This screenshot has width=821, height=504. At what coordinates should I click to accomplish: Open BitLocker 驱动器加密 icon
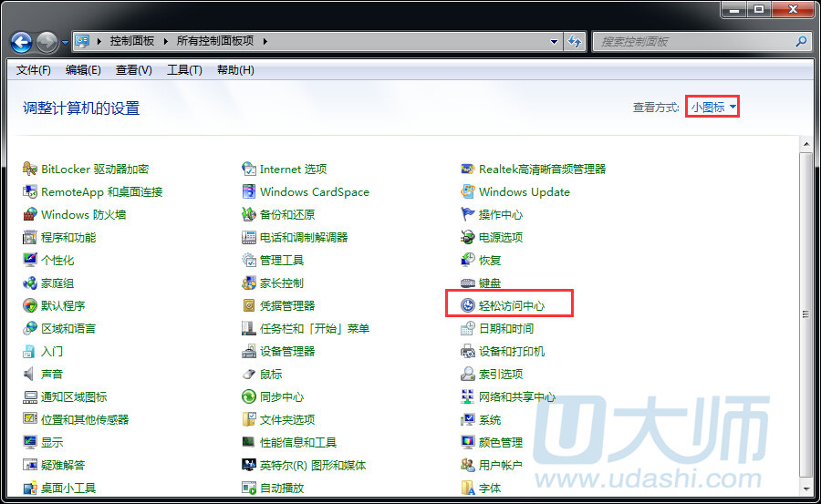[30, 169]
